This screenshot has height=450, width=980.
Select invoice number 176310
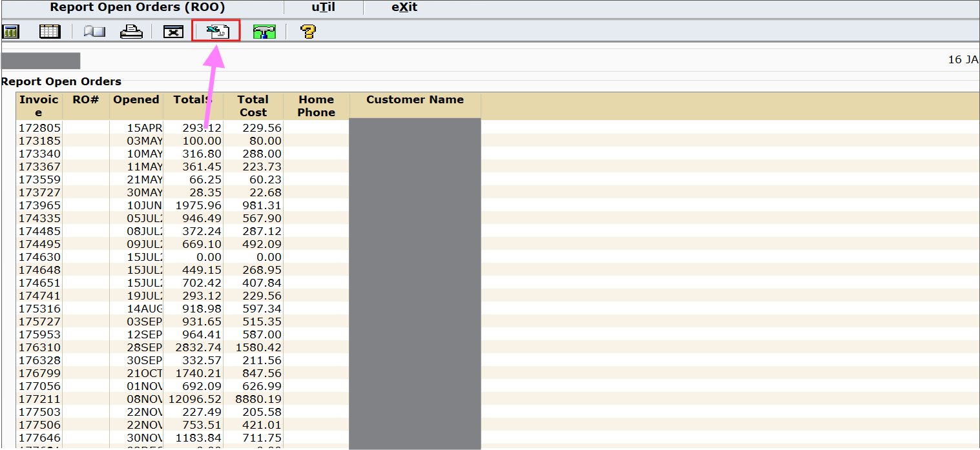[39, 347]
